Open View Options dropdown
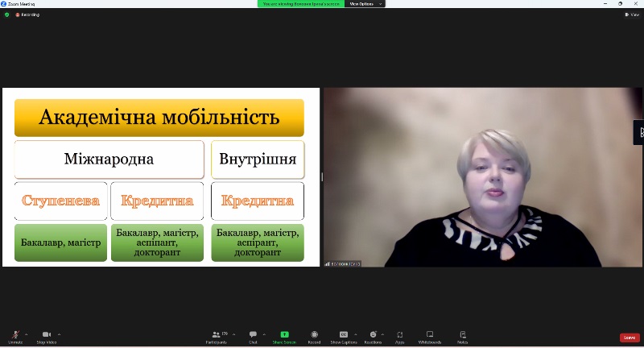Viewport: 644px width, 348px height. pos(365,4)
